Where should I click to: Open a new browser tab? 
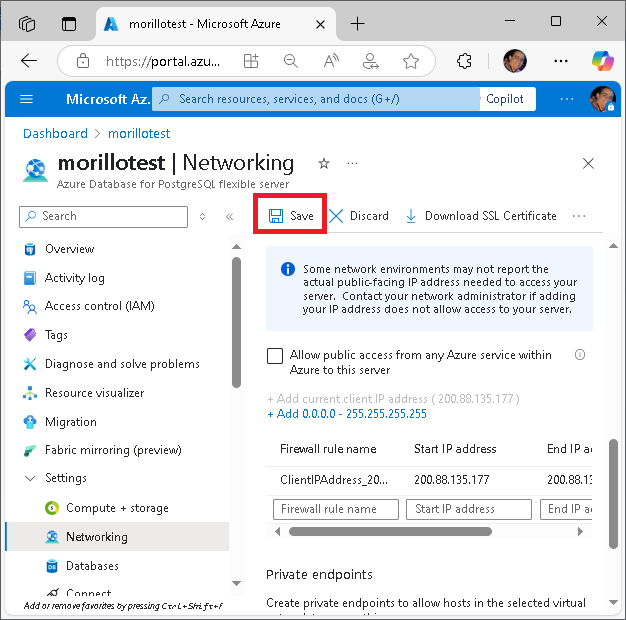357,24
